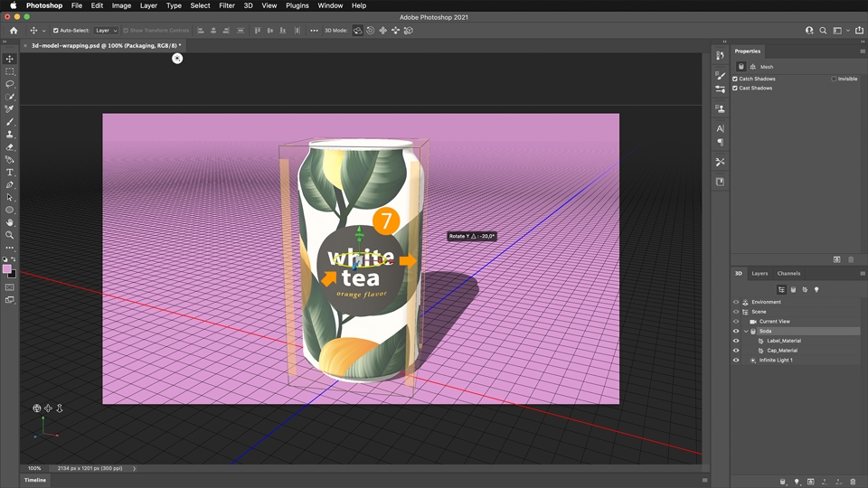Viewport: 868px width, 488px height.
Task: Select the Clone Stamp tool
Action: (10, 135)
